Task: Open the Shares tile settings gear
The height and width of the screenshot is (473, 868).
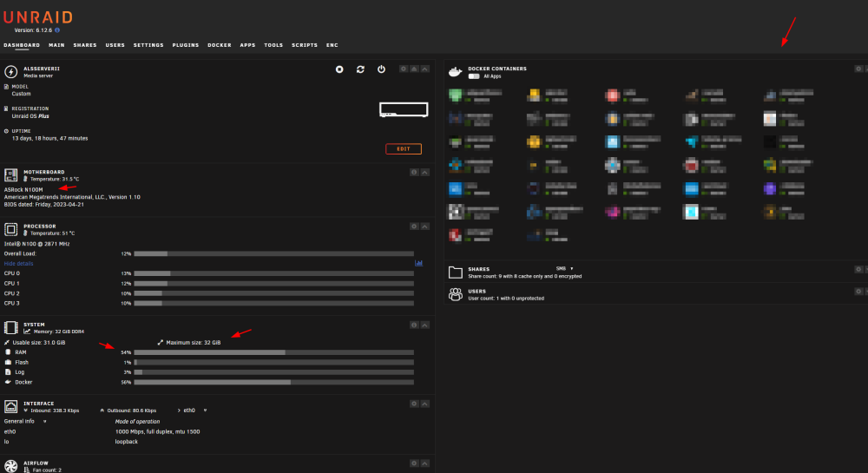Action: (x=858, y=269)
